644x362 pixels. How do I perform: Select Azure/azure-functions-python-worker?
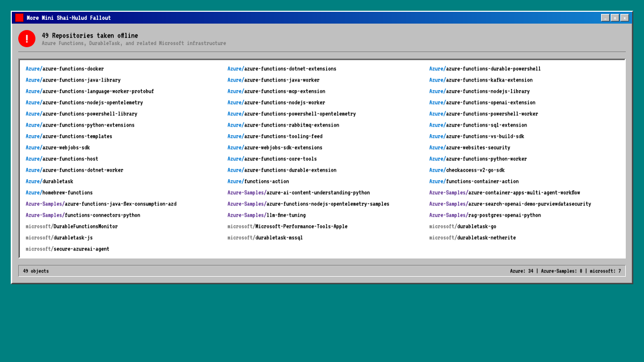(x=478, y=159)
